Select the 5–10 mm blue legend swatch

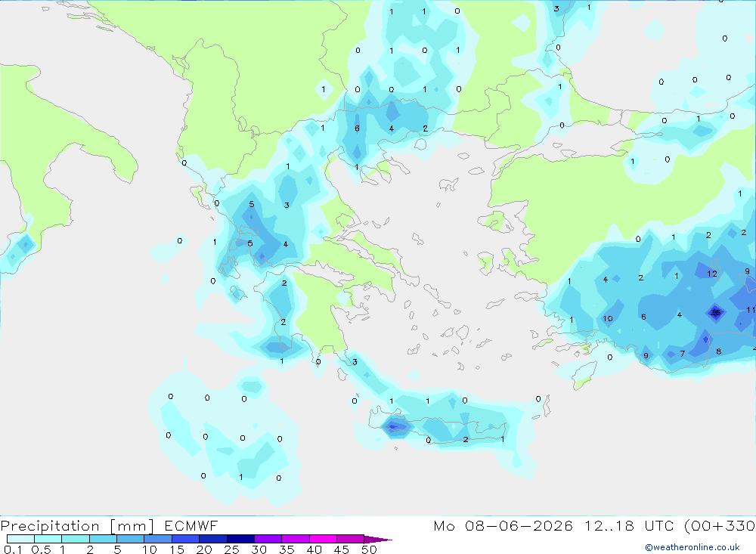(x=131, y=539)
